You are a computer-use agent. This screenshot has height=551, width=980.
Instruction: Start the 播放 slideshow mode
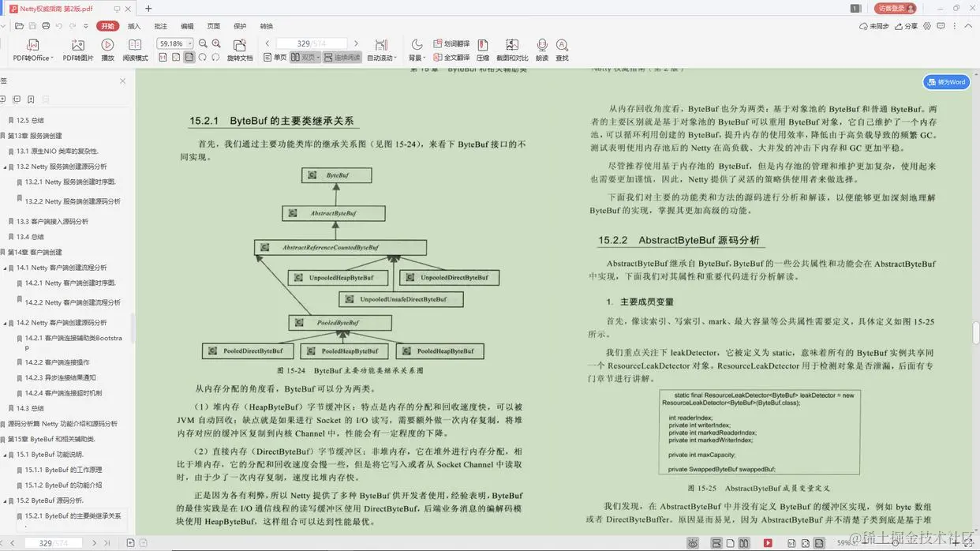click(x=107, y=50)
